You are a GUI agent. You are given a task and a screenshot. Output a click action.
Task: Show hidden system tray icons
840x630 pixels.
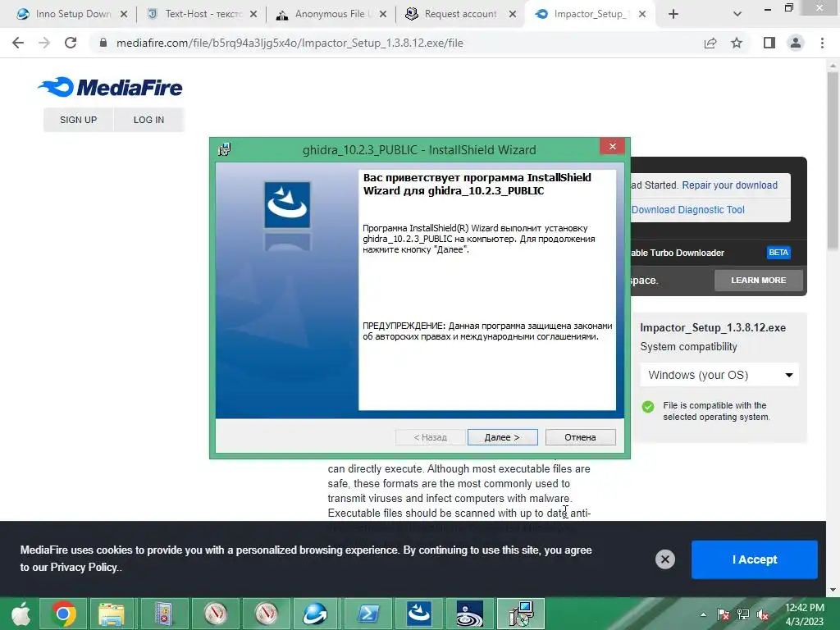[703, 614]
